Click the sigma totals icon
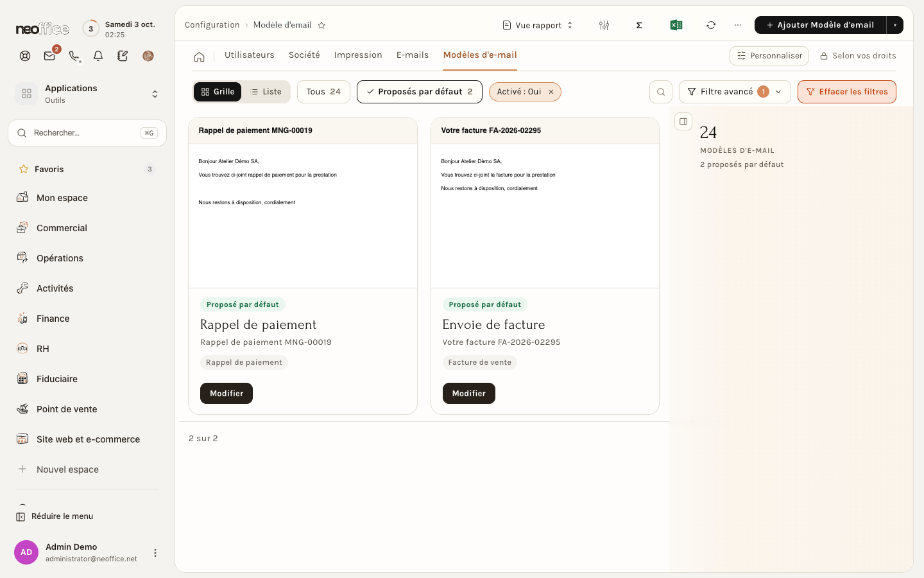The width and height of the screenshot is (924, 578). pos(639,25)
